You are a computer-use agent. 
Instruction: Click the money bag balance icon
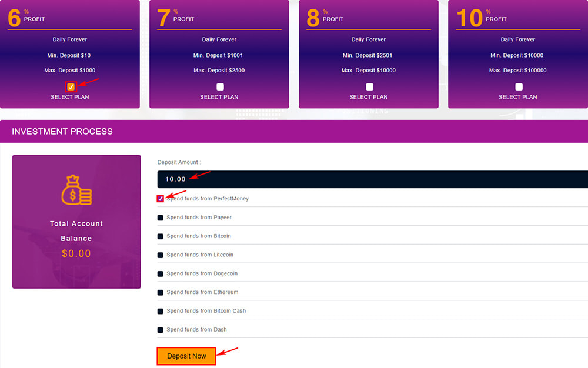[76, 190]
